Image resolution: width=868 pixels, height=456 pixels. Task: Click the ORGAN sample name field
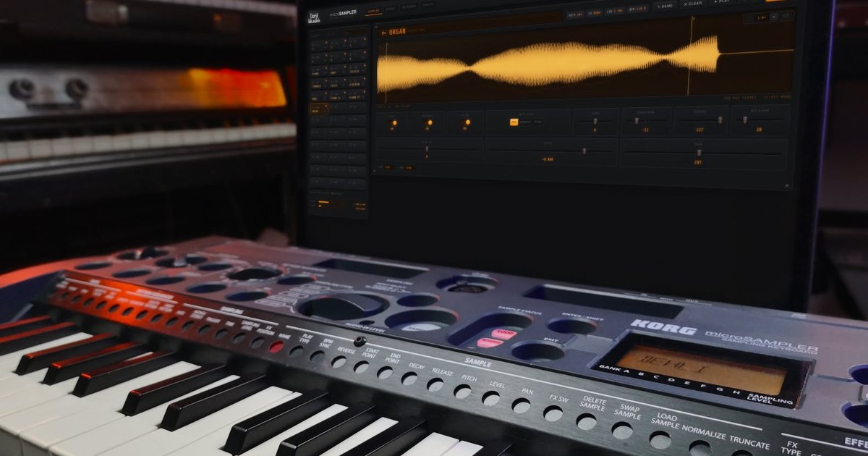pos(397,32)
